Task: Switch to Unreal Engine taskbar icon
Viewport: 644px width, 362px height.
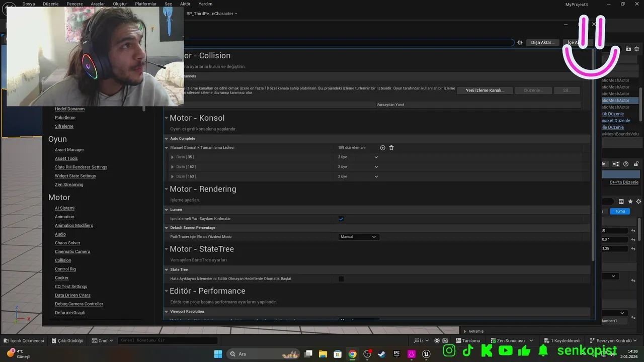Action: (427, 354)
